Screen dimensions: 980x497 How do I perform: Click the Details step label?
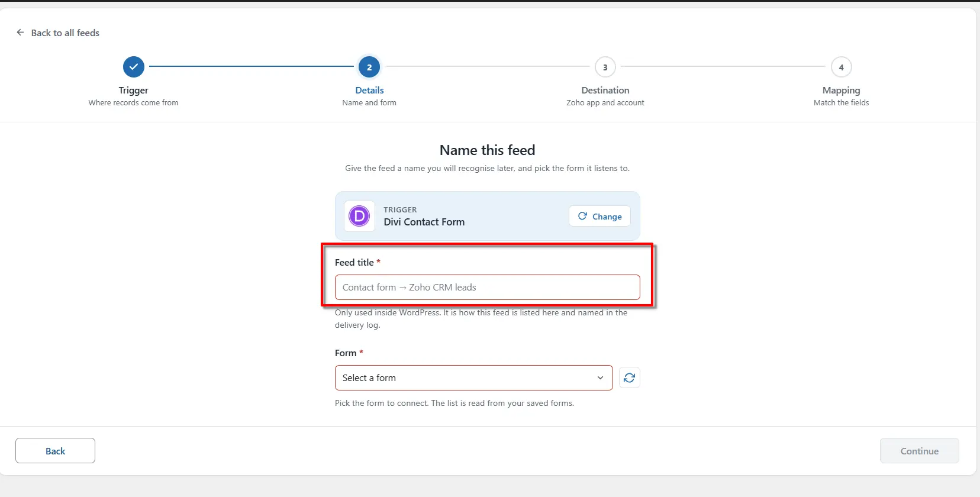click(369, 90)
